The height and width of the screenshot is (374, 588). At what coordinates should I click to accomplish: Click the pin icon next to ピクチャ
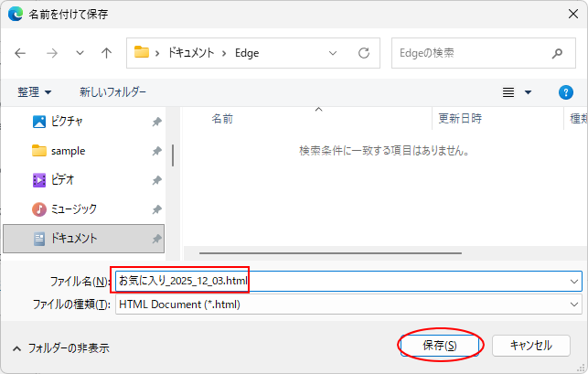click(x=156, y=122)
